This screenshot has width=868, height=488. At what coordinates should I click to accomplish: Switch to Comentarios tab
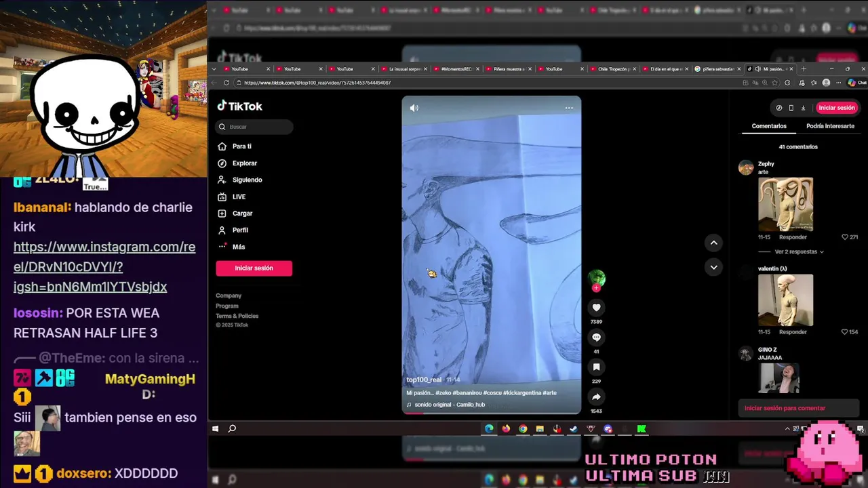(769, 126)
